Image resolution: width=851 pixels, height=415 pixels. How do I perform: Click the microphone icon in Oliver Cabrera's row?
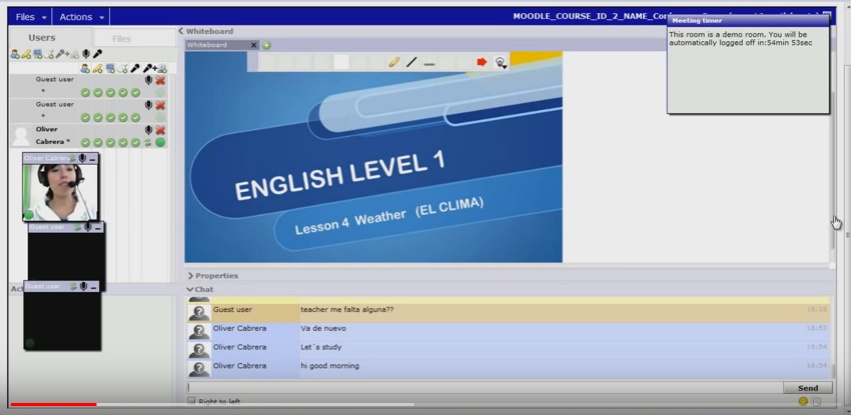coord(148,130)
